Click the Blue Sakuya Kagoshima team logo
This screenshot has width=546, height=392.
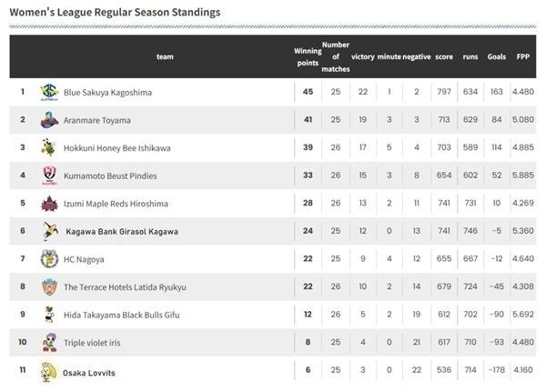pos(49,92)
